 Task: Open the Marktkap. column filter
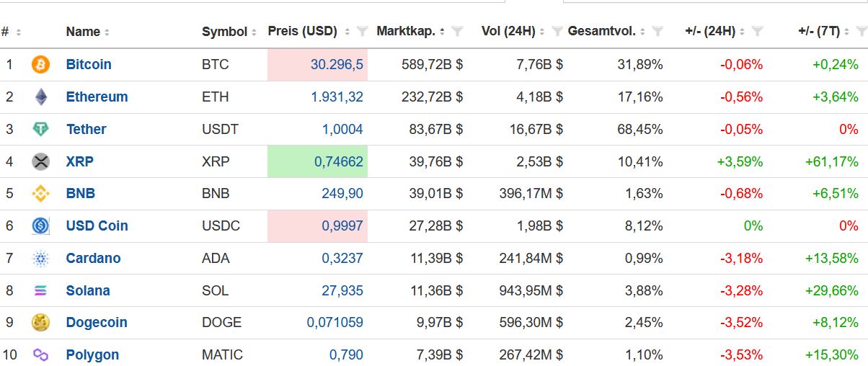[457, 32]
